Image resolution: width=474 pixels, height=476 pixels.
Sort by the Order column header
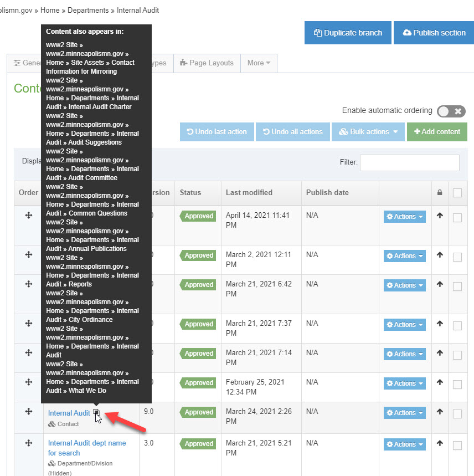28,192
